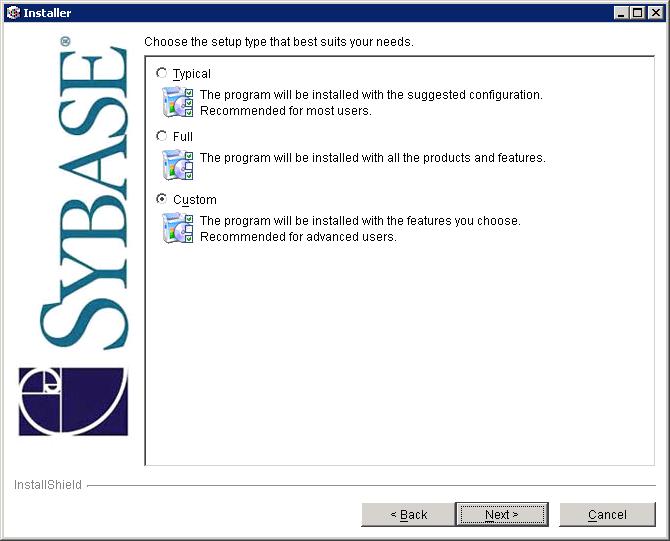Proceed with the Next button
Screen dimensions: 670x541
coord(502,515)
